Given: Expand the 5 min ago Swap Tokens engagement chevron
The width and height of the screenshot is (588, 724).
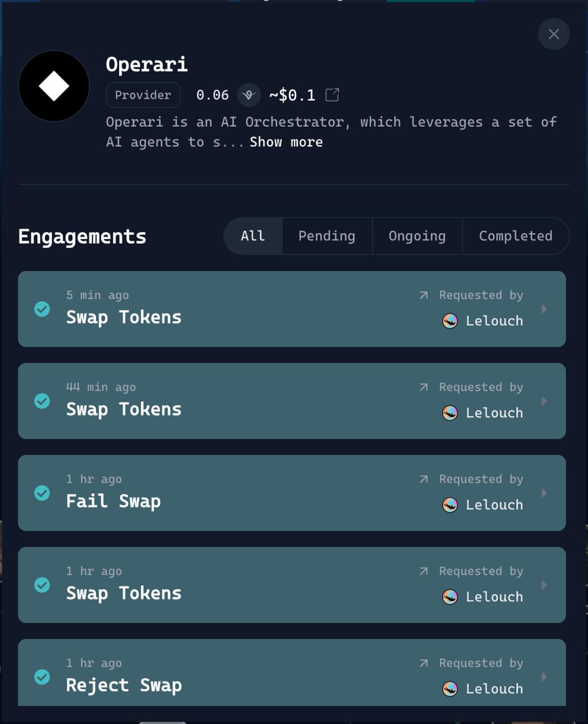Looking at the screenshot, I should point(544,309).
